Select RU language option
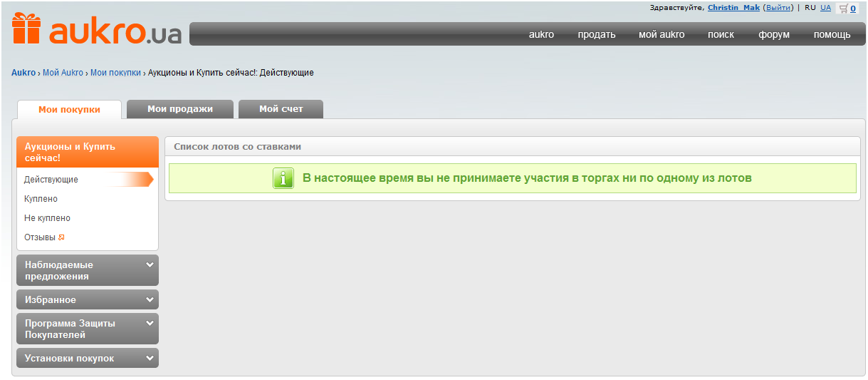 (810, 8)
